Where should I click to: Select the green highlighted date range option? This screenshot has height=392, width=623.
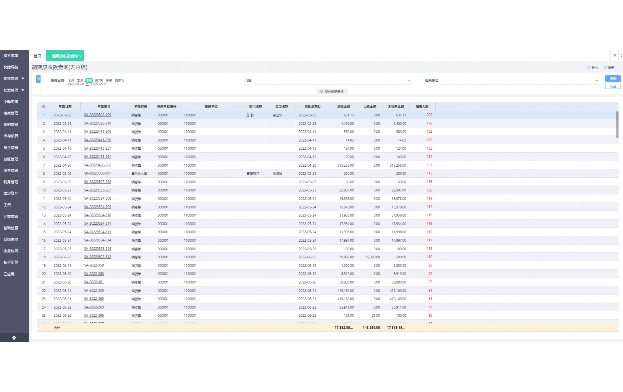[x=89, y=80]
